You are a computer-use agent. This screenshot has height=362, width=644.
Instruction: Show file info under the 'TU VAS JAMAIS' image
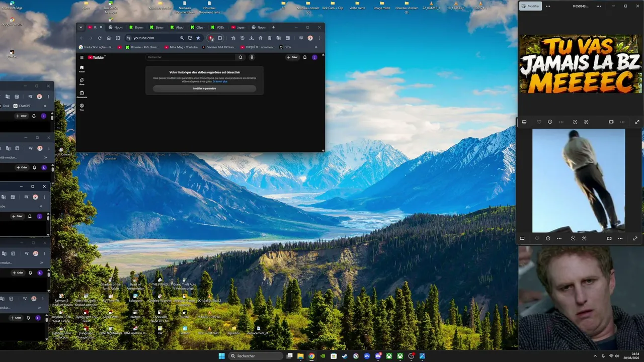point(550,122)
